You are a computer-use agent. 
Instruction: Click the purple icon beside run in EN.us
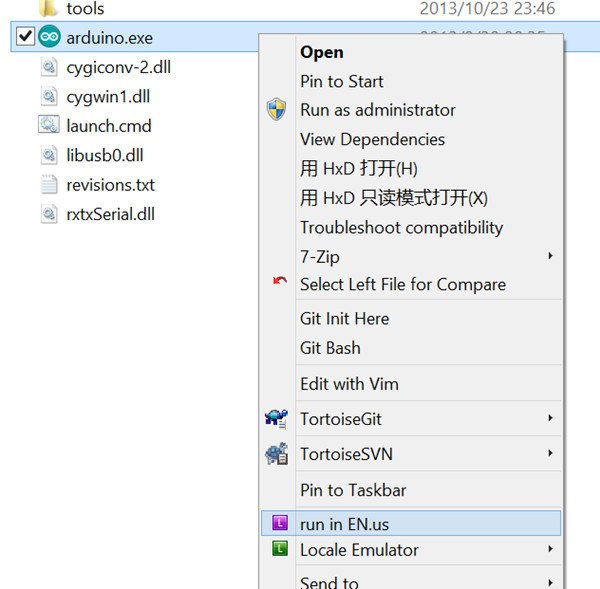pos(279,522)
